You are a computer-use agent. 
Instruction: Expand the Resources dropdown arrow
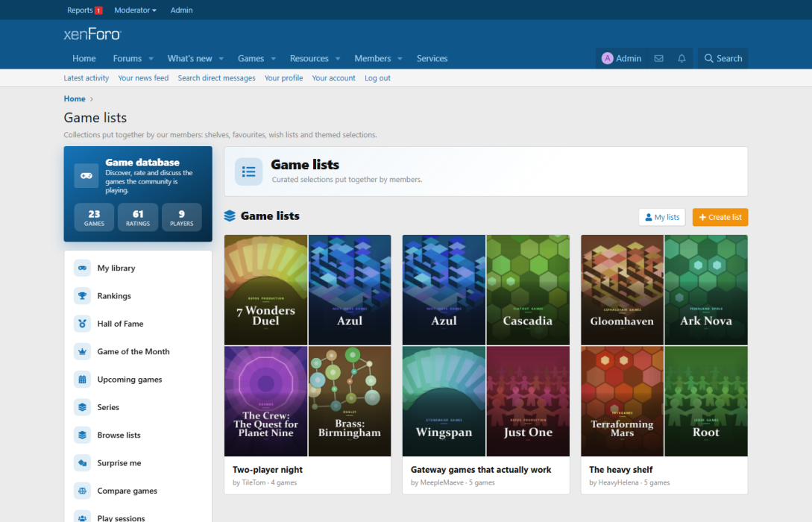coord(338,58)
